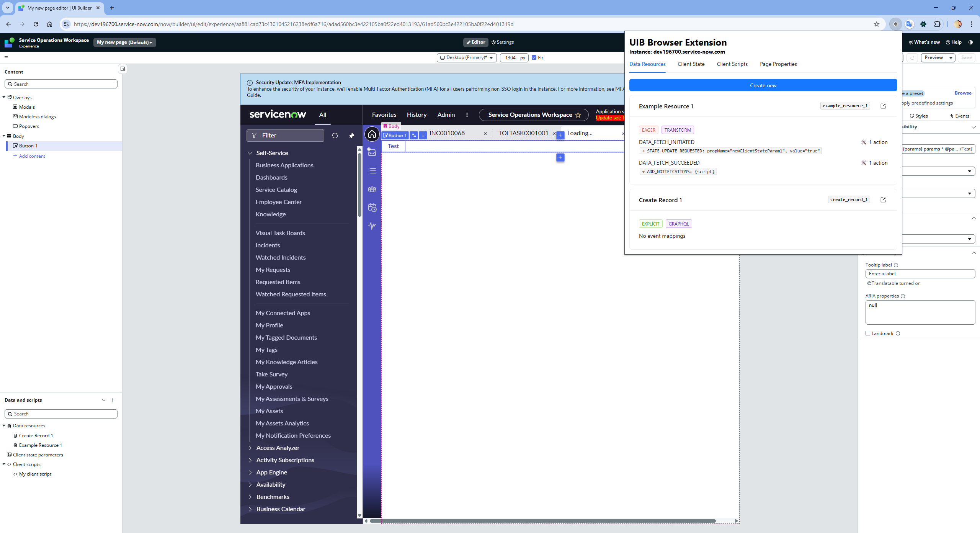Open Chrome extensions puzzle icon
The image size is (980, 533).
pyautogui.click(x=937, y=24)
